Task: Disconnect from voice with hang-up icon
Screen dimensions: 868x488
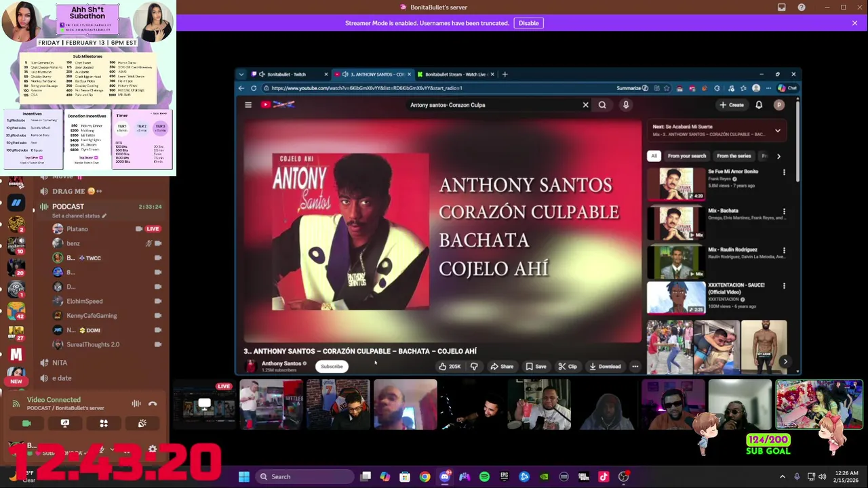Action: point(153,404)
